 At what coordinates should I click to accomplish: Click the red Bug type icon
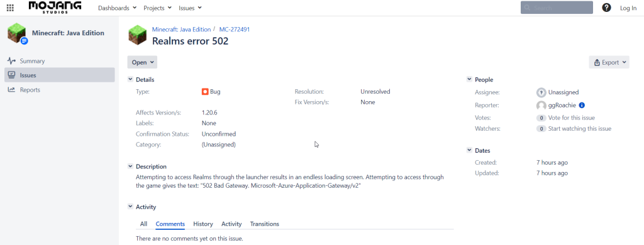[205, 92]
